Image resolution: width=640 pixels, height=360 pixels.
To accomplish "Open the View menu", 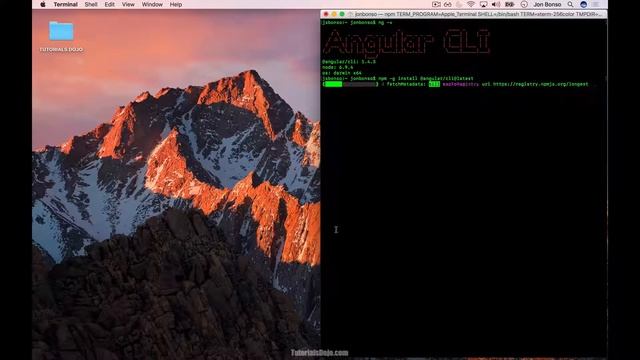I will pos(128,4).
